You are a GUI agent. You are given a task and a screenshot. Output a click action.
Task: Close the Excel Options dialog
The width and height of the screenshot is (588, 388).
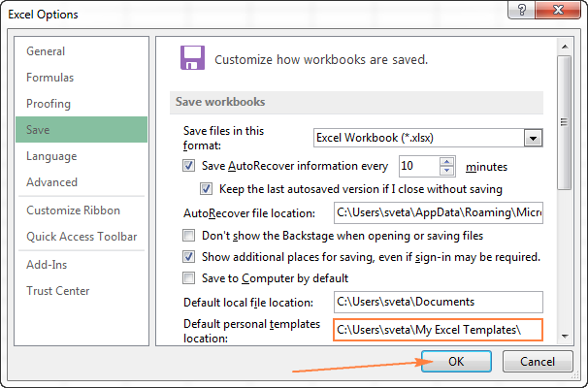point(566,15)
